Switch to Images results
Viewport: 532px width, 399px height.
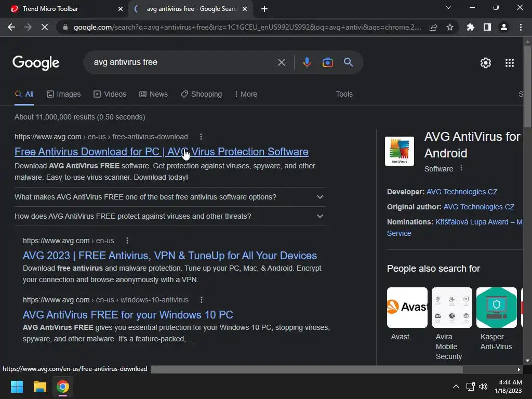click(x=64, y=95)
